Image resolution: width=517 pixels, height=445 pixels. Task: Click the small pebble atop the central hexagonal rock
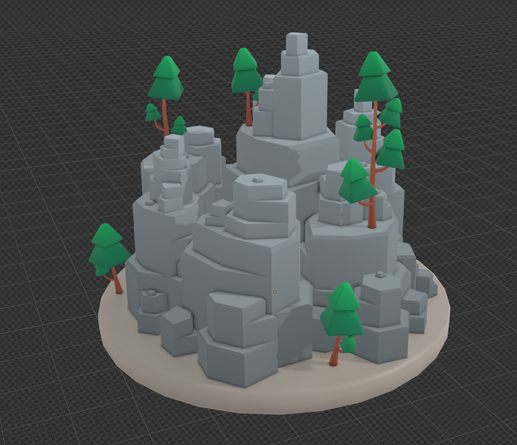pyautogui.click(x=257, y=180)
